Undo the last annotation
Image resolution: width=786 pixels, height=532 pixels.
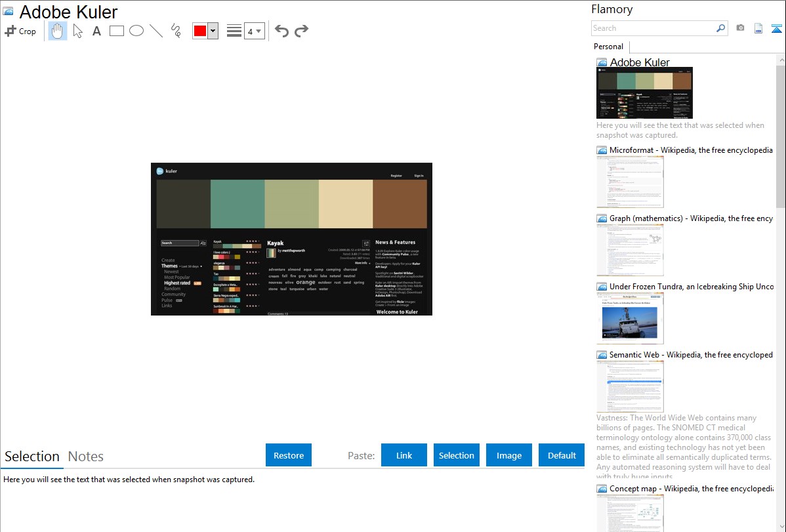point(281,31)
